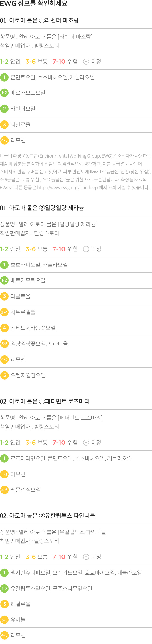
Task: Click product name 알레 아로마 롤온 [라벤더 마조람]
Action: 46,37
